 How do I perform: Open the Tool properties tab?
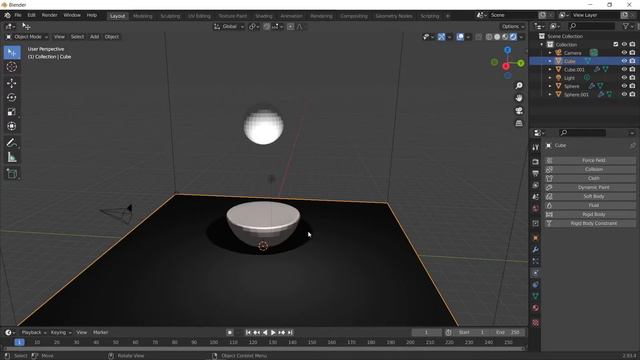tap(536, 148)
